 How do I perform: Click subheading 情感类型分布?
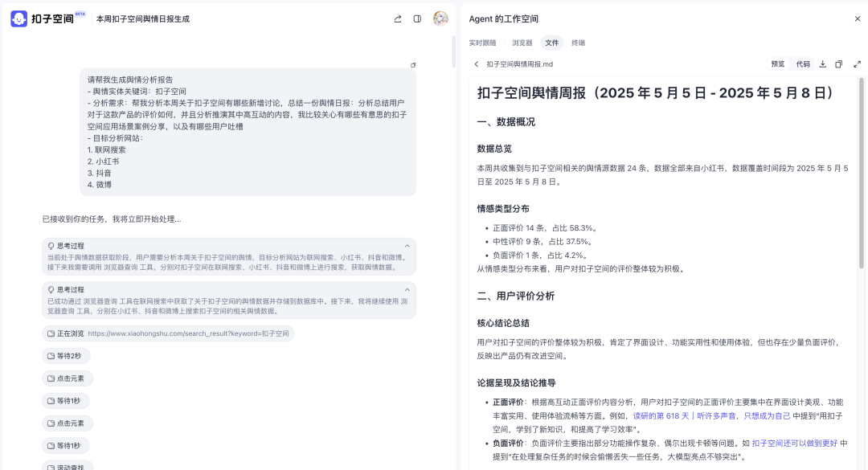[x=503, y=209]
